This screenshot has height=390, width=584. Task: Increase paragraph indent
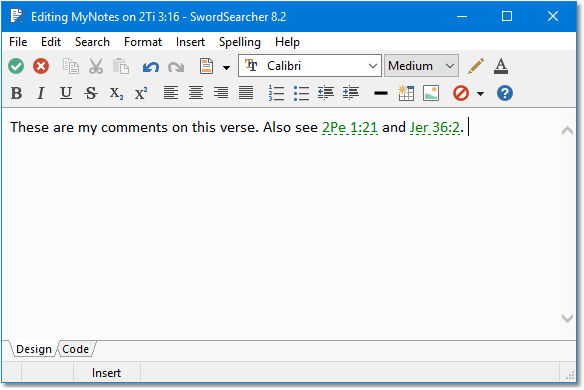pos(351,93)
